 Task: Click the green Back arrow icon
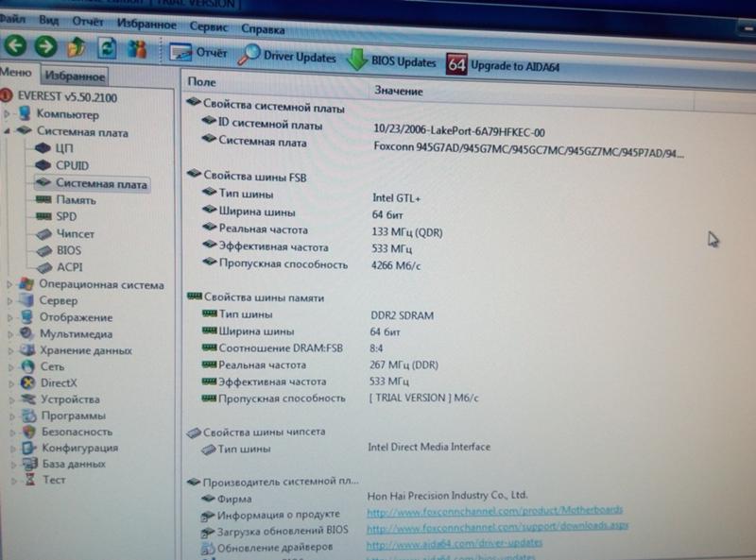14,45
